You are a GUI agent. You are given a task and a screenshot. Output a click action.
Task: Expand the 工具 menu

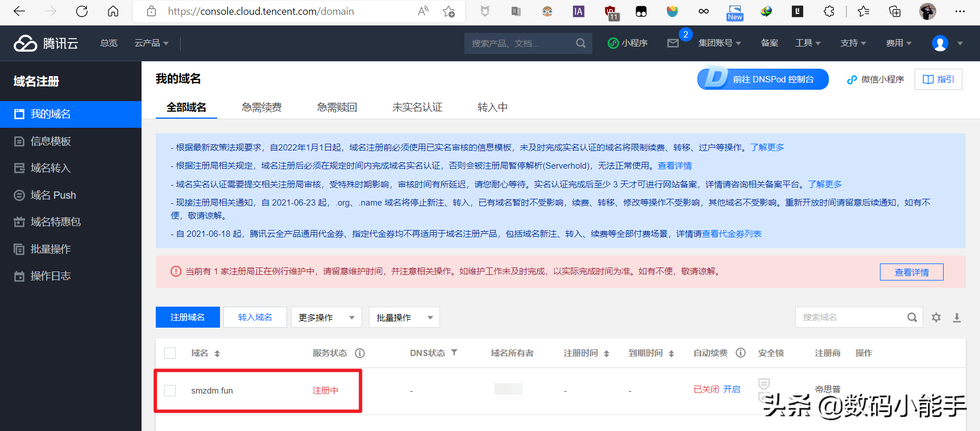coord(808,43)
